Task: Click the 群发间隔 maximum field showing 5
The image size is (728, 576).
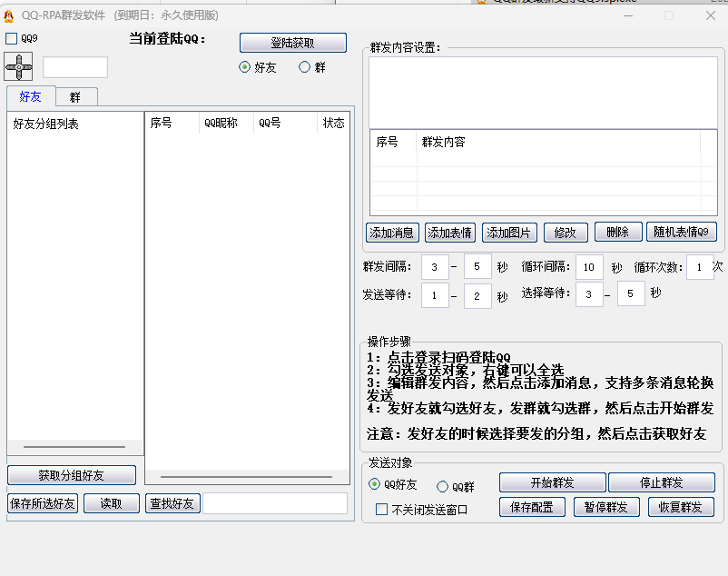Action: coord(477,266)
